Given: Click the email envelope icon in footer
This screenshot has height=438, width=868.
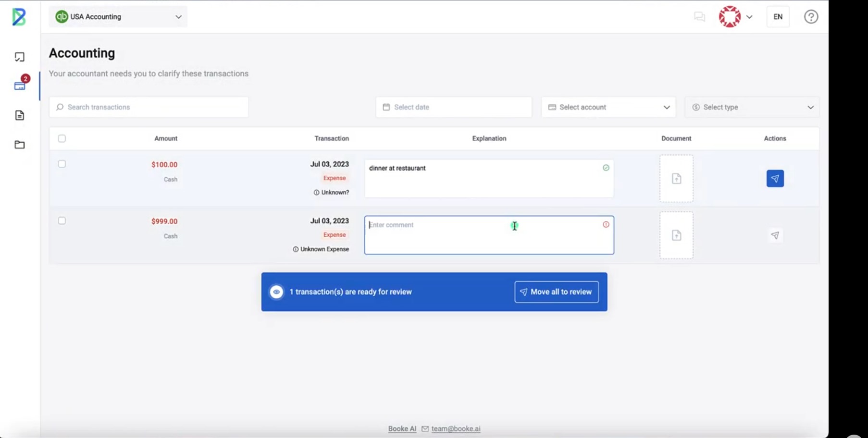Looking at the screenshot, I should (425, 429).
